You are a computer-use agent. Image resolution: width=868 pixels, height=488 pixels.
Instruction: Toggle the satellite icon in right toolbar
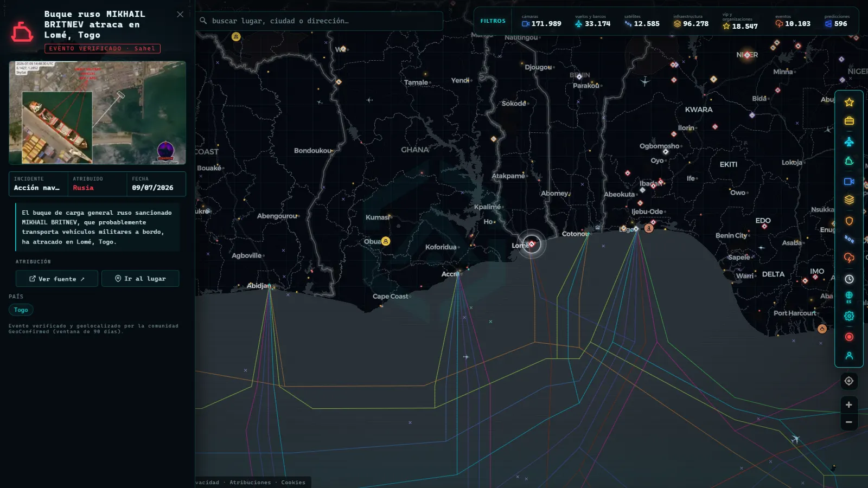pyautogui.click(x=849, y=239)
